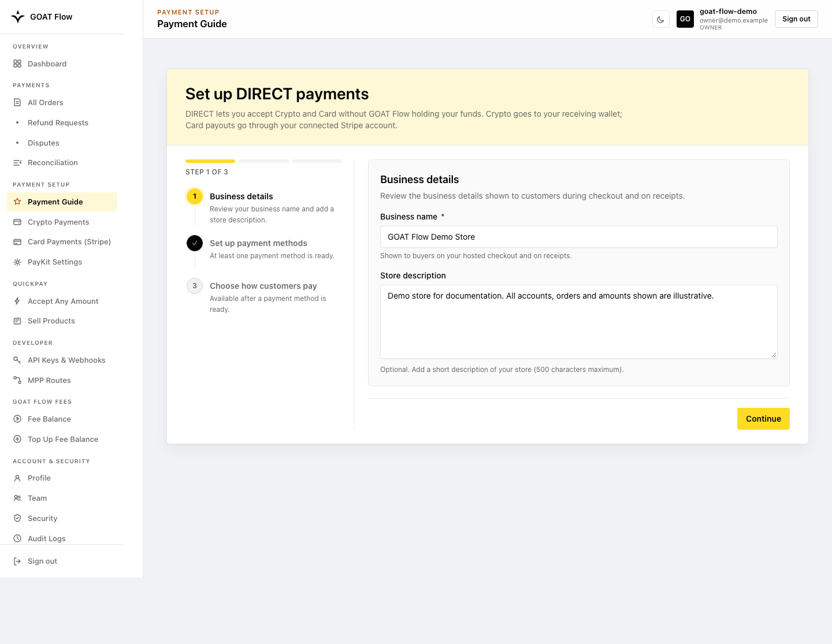The image size is (832, 644).
Task: Click the GOAT Flow logo icon
Action: click(18, 17)
